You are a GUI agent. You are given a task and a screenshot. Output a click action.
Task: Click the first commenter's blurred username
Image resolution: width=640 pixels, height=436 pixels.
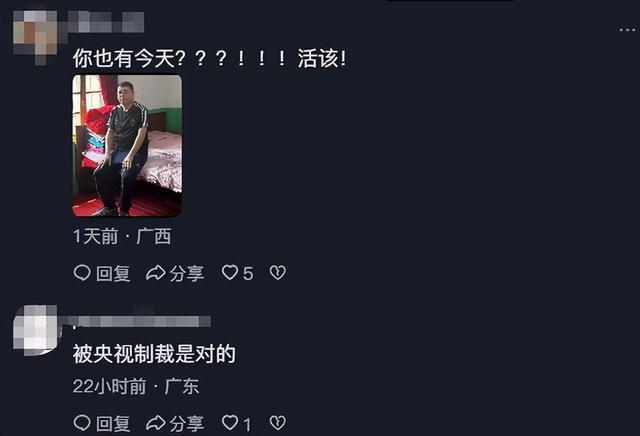pyautogui.click(x=105, y=22)
